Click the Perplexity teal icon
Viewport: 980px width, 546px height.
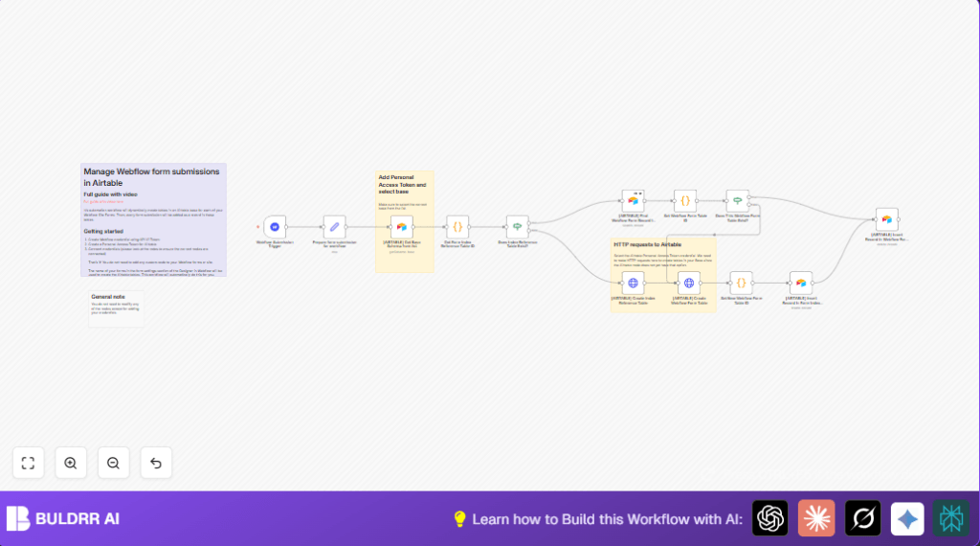click(x=951, y=518)
